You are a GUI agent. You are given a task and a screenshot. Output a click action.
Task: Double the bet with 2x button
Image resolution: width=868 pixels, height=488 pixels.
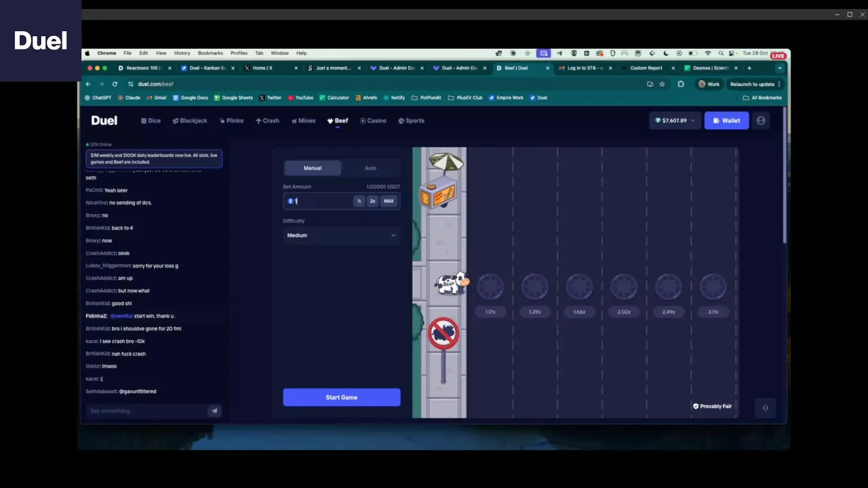372,201
